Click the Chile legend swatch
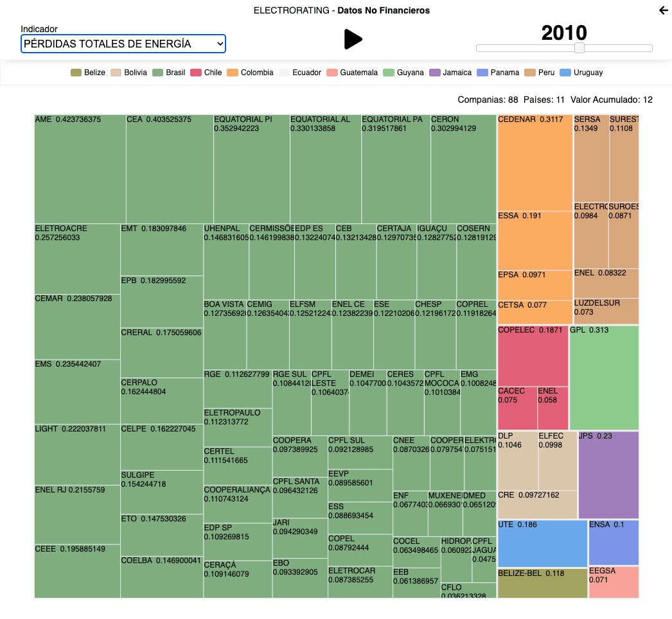672x619 pixels. click(x=196, y=73)
